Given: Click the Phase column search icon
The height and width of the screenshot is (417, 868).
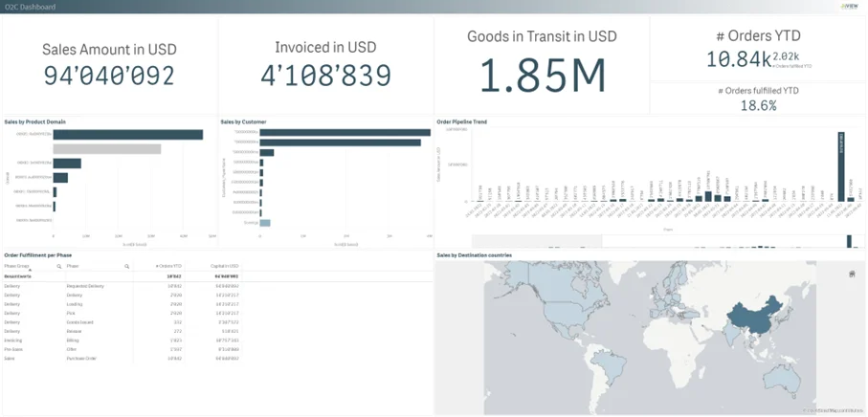Looking at the screenshot, I should [x=125, y=266].
